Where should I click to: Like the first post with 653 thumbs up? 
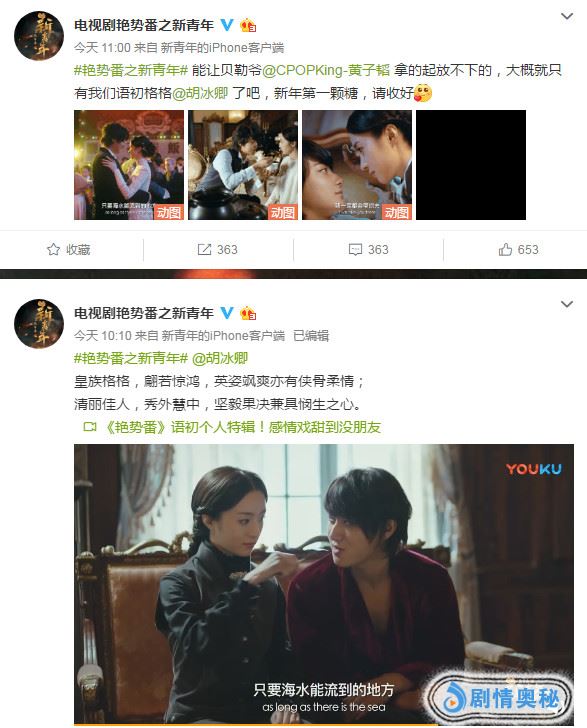[518, 250]
